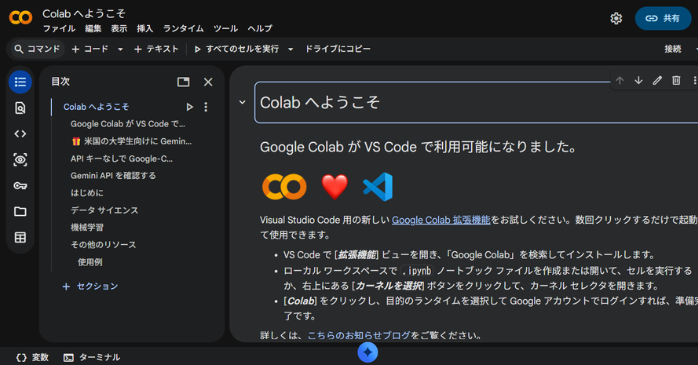Open the Google Colab 拡張機能 link

click(441, 220)
